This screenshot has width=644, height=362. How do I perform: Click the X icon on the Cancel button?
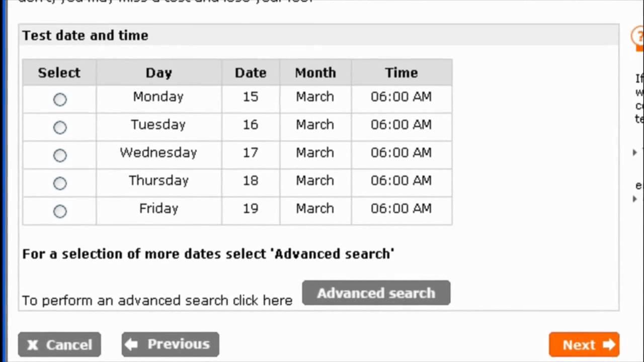tap(33, 345)
